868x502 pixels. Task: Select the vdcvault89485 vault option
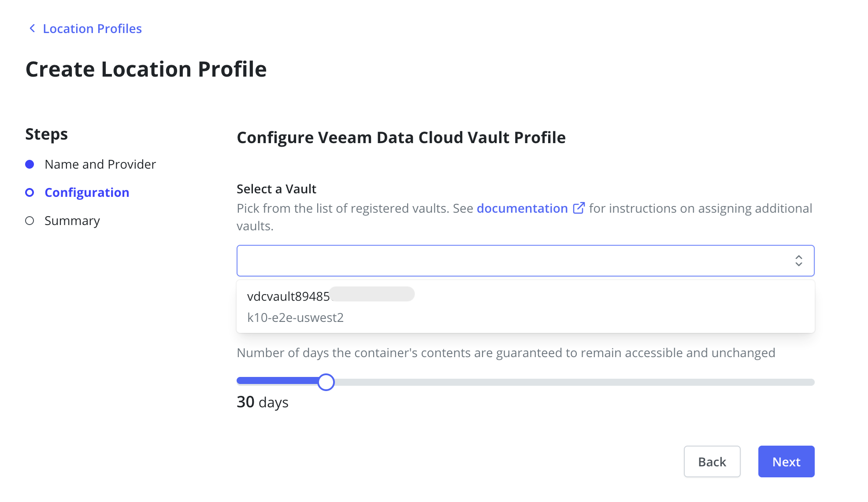pos(289,296)
